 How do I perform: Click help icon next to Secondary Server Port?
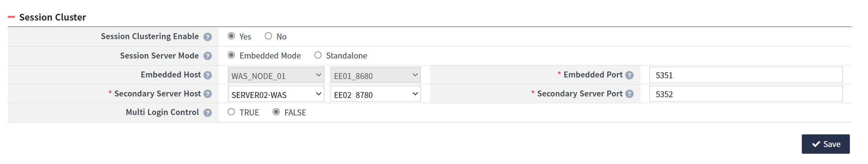[x=629, y=94]
